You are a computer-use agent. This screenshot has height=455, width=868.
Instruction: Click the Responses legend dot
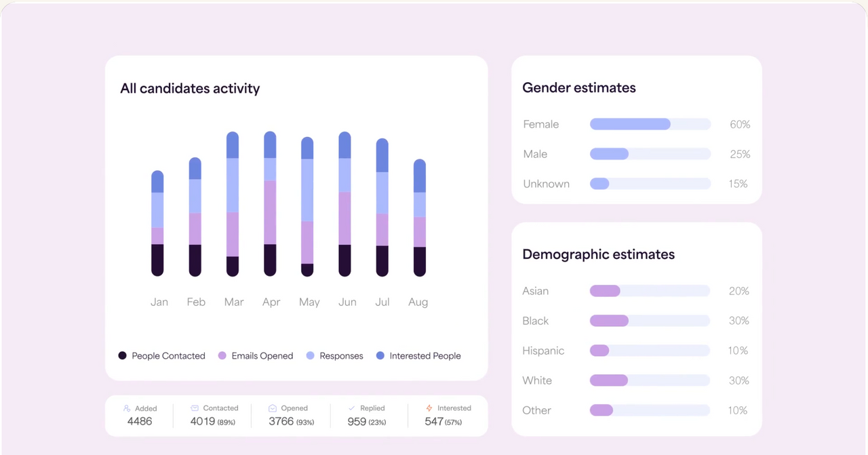[311, 355]
